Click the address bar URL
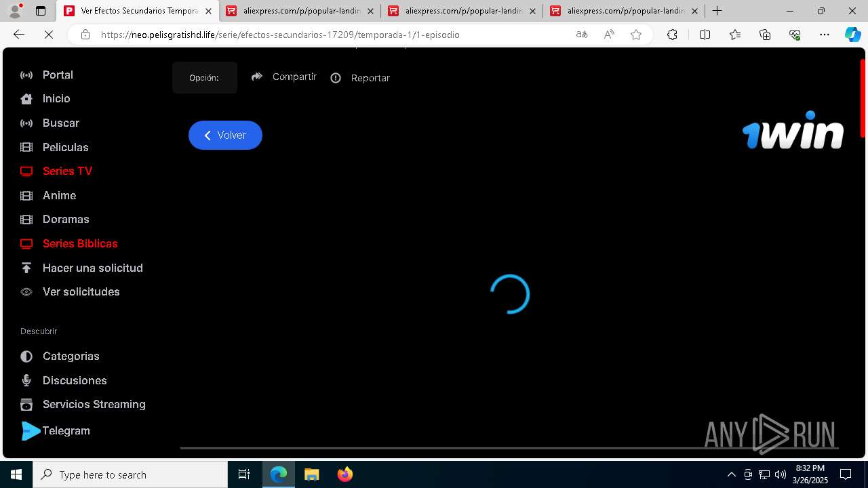This screenshot has width=868, height=488. point(280,35)
